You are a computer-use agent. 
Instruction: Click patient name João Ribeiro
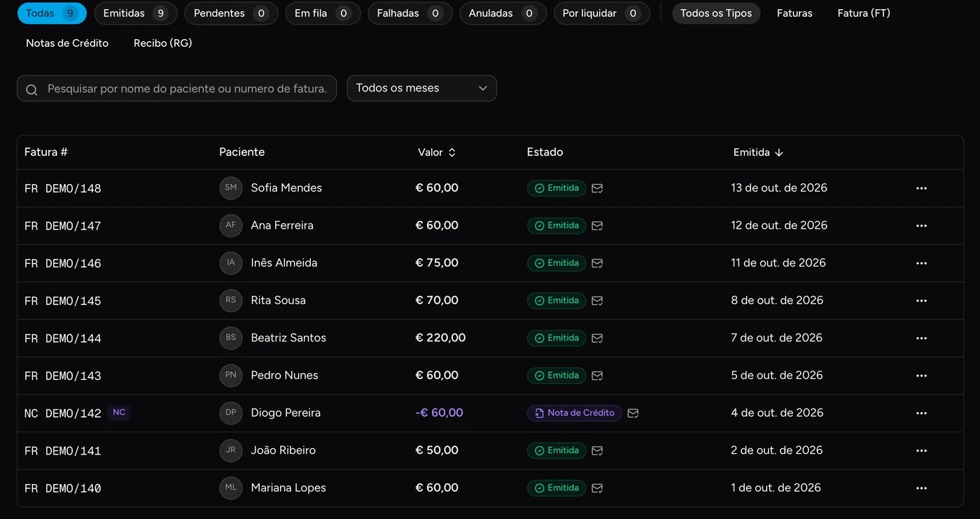[x=283, y=450]
